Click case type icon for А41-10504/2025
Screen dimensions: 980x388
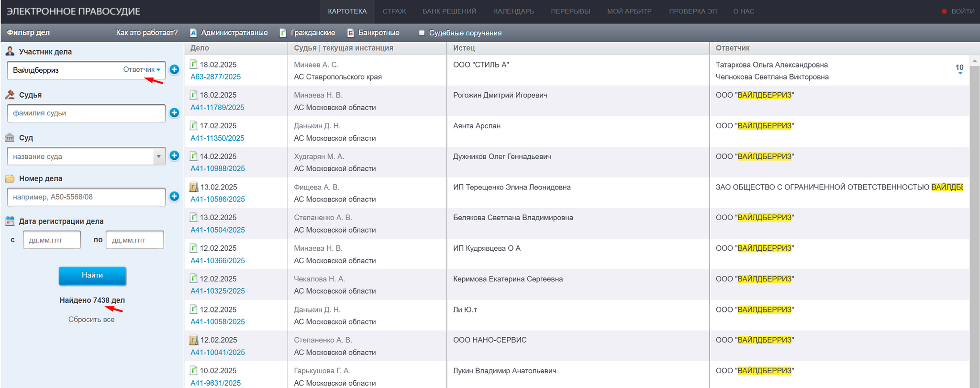193,217
